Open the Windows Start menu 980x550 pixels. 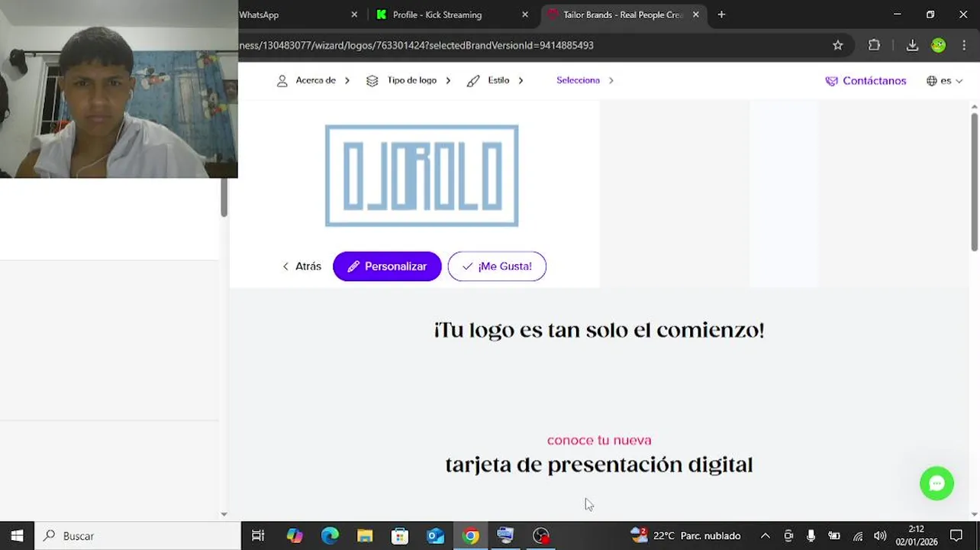(17, 535)
